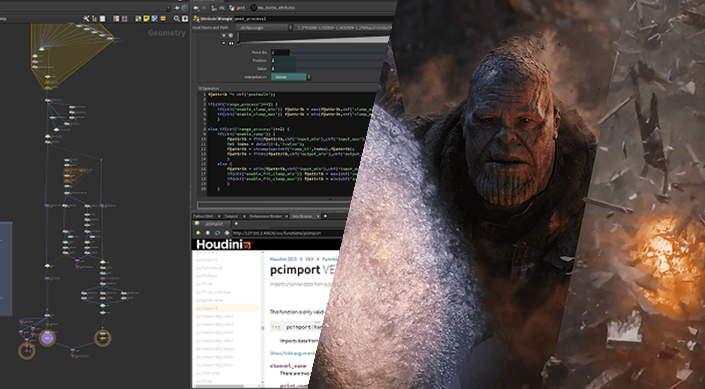Click the Houdini logo in help header
Image resolution: width=705 pixels, height=389 pixels.
[225, 245]
